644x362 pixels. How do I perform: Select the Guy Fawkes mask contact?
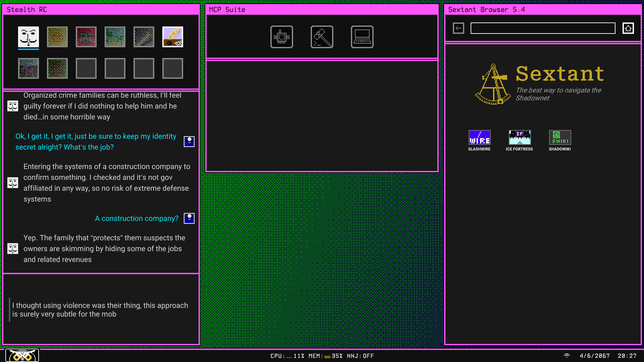pos(28,37)
